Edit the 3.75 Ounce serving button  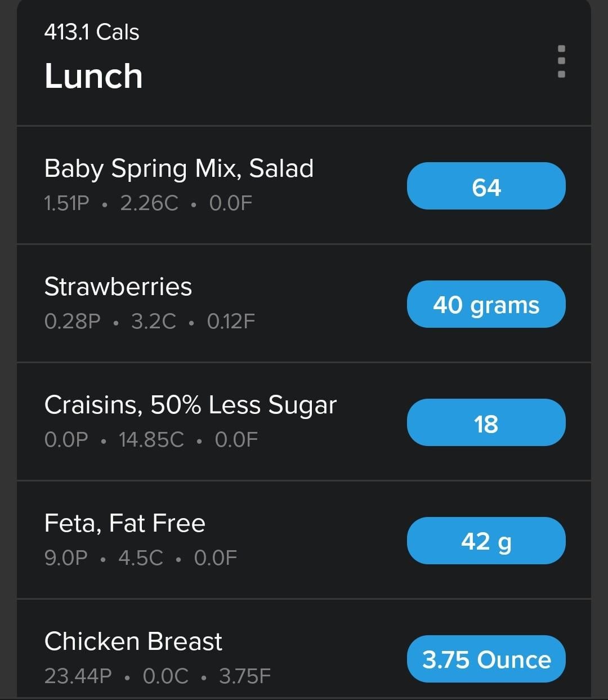coord(486,659)
